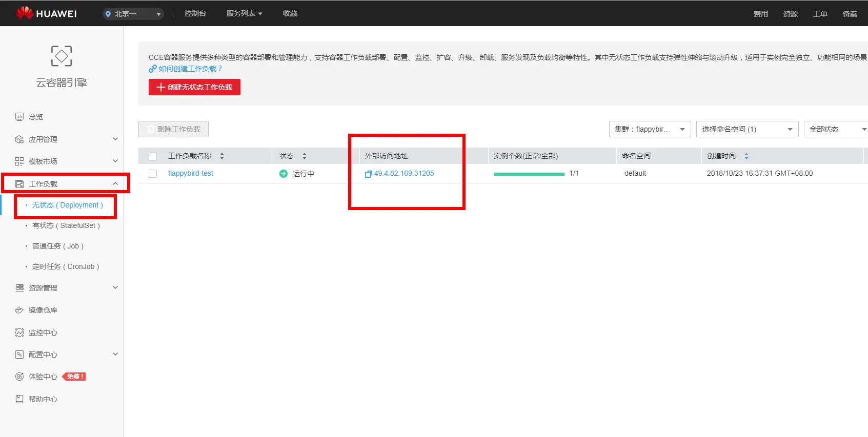The height and width of the screenshot is (437, 868).
Task: Click the 2018/10/23 16:37:31 creation time
Action: pyautogui.click(x=760, y=173)
